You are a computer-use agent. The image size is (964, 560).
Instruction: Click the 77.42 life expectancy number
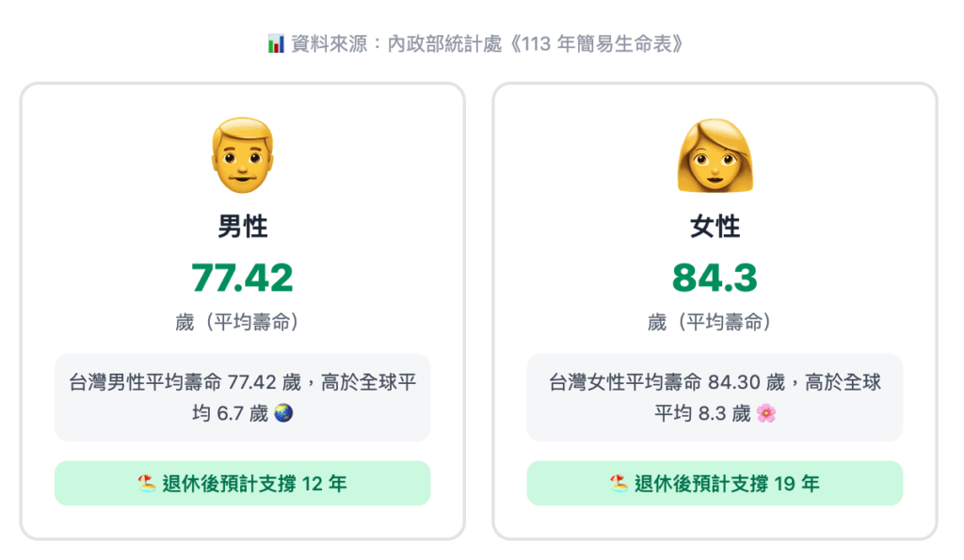[243, 278]
